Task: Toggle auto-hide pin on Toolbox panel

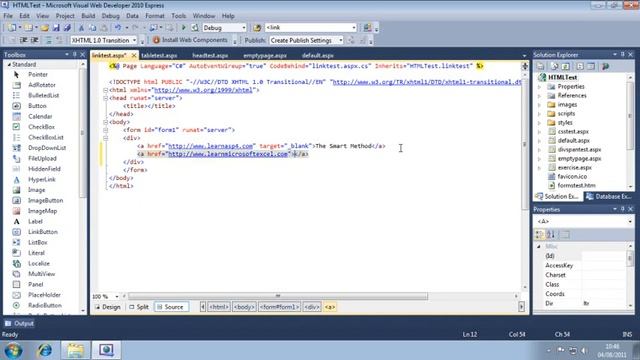Action: pos(75,54)
